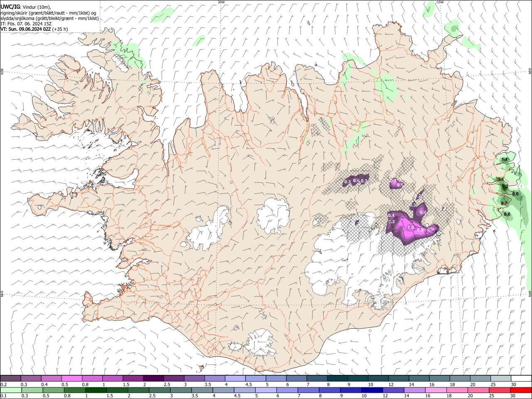Pick the violet 12–14 swatch in the rain legend

coord(394,390)
